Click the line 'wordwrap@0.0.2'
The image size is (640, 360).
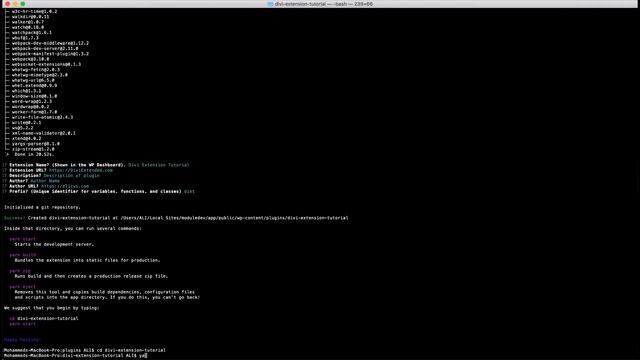tap(30, 107)
